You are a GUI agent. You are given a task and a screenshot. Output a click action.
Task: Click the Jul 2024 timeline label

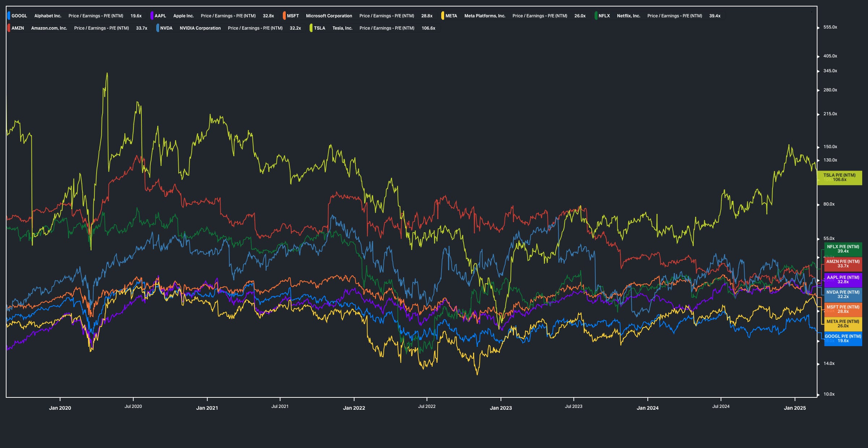click(720, 406)
